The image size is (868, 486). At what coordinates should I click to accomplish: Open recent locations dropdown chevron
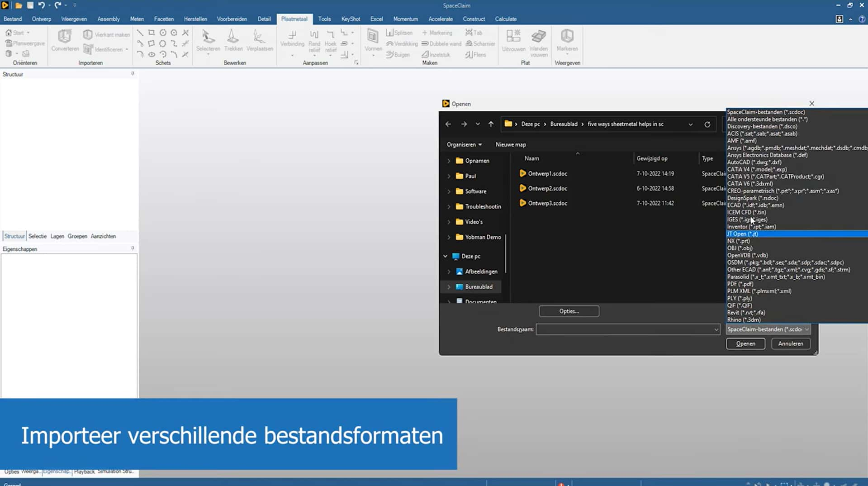click(x=478, y=124)
